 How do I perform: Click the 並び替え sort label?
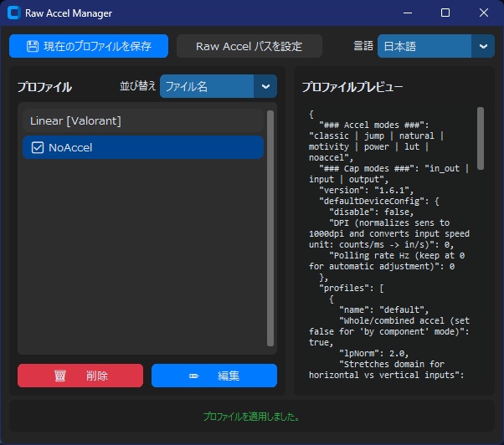pos(137,86)
